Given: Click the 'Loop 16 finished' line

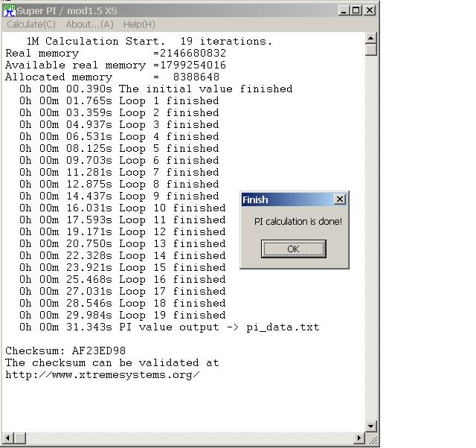Looking at the screenshot, I should pyautogui.click(x=122, y=279).
